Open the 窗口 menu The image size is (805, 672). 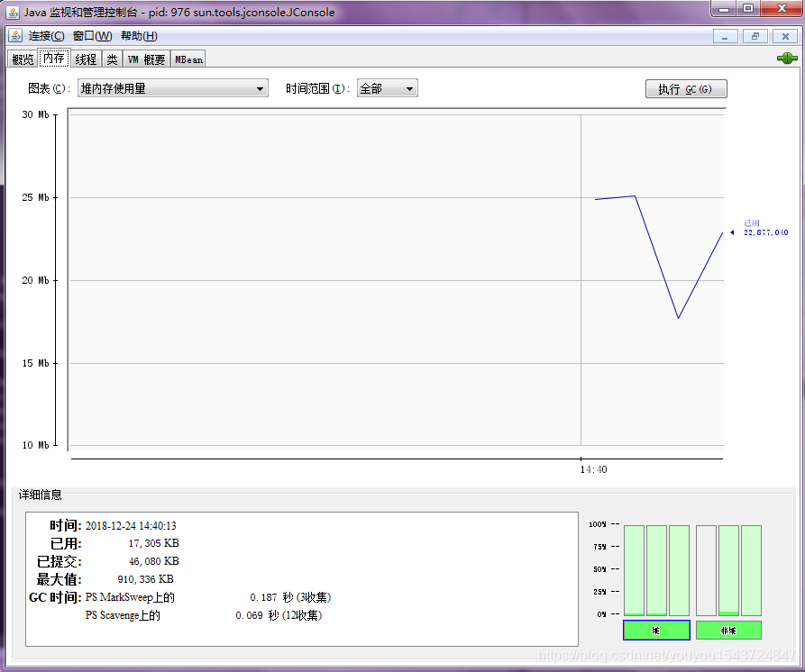click(92, 36)
